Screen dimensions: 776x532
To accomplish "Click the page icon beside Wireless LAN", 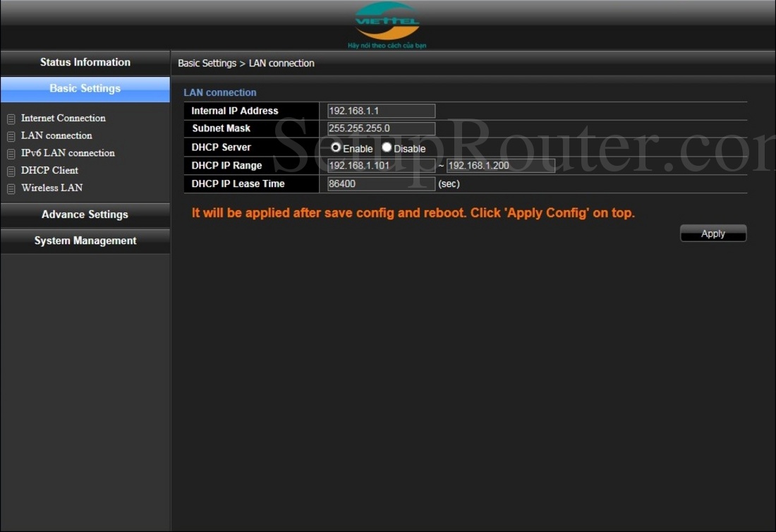I will pos(11,188).
